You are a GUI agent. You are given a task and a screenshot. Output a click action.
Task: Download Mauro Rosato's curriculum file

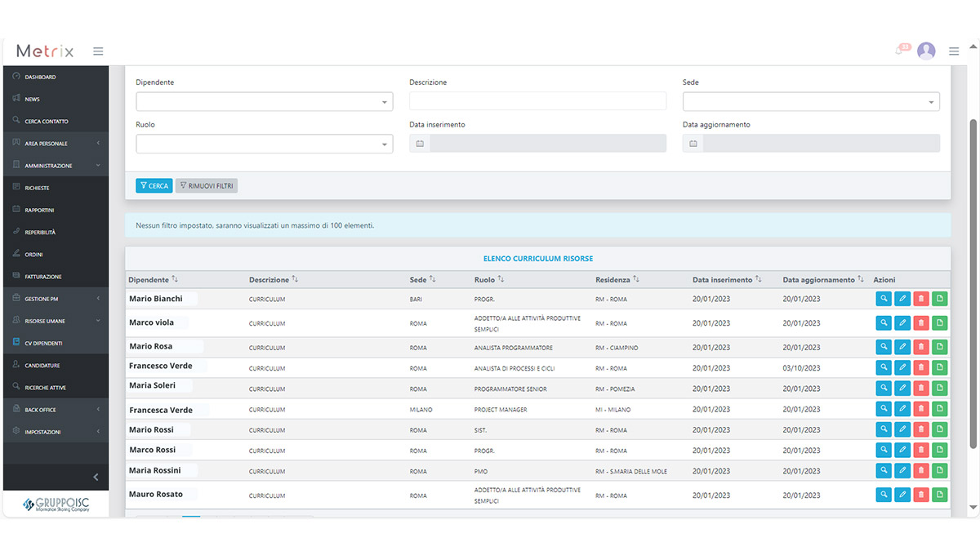click(940, 495)
